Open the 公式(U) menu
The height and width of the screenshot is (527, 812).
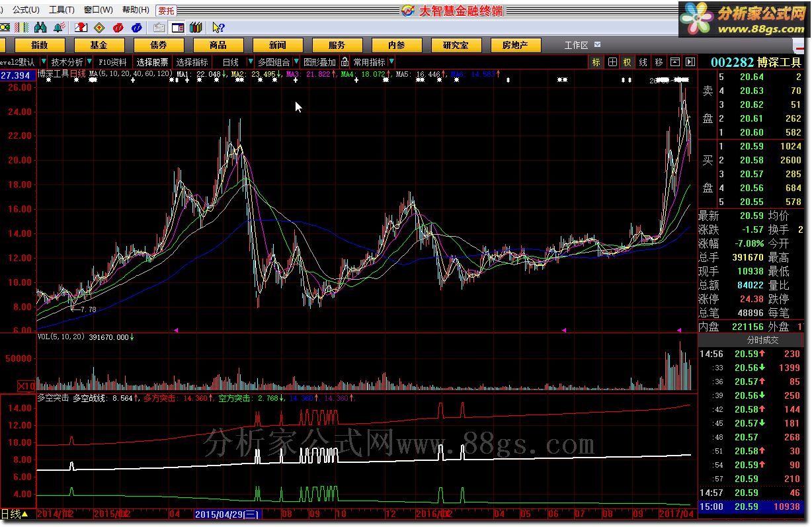point(26,10)
